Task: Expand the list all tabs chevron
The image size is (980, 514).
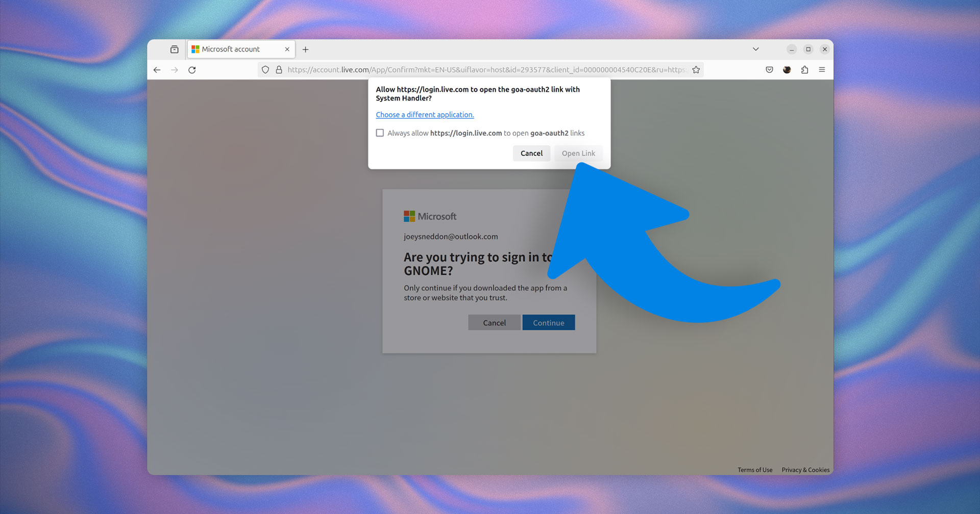Action: (755, 49)
